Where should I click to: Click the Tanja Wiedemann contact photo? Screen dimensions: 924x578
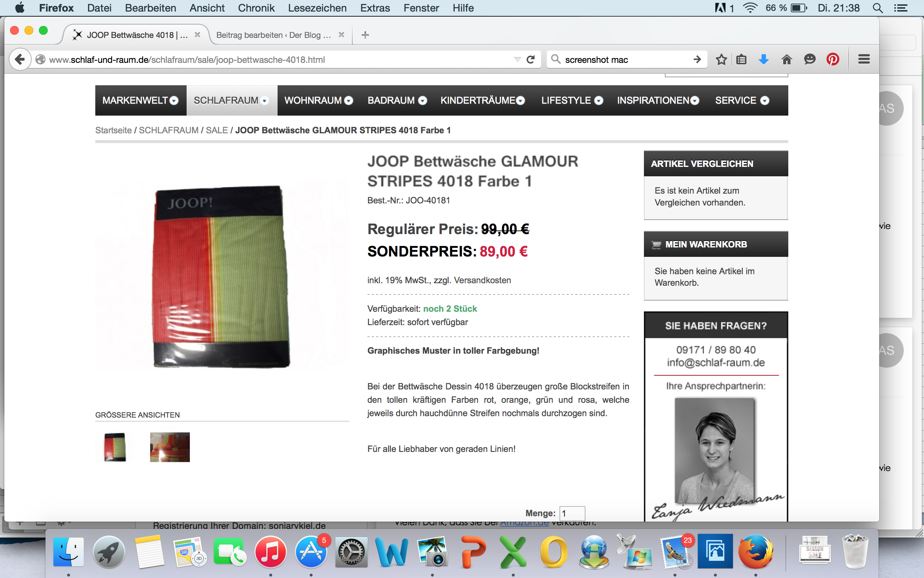tap(714, 450)
